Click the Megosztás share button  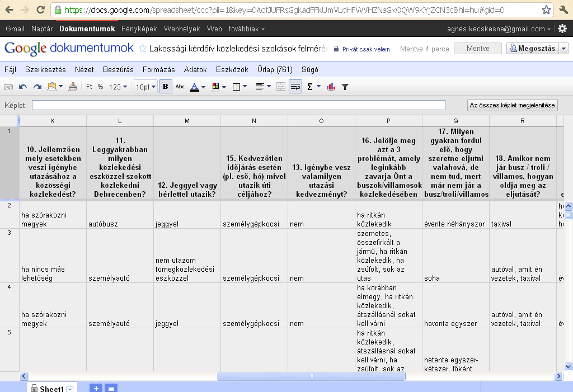tap(533, 48)
